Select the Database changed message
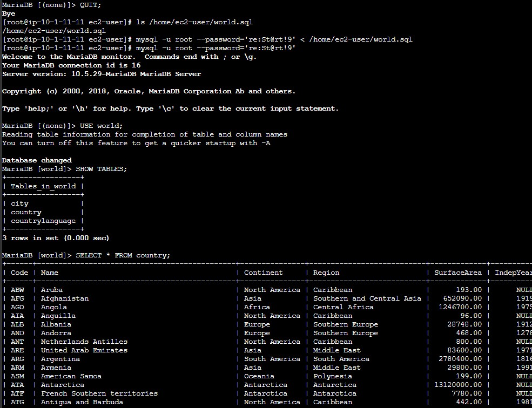Image resolution: width=532 pixels, height=408 pixels. [x=36, y=160]
